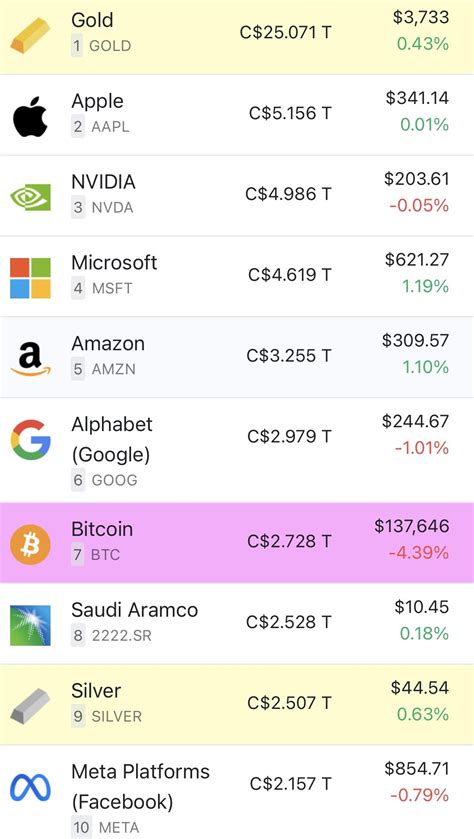Open the Saudi Aramco logo
474x839 pixels.
[30, 625]
